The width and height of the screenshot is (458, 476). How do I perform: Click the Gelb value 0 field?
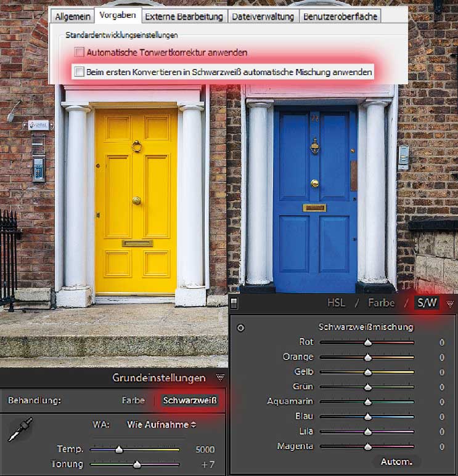click(442, 372)
